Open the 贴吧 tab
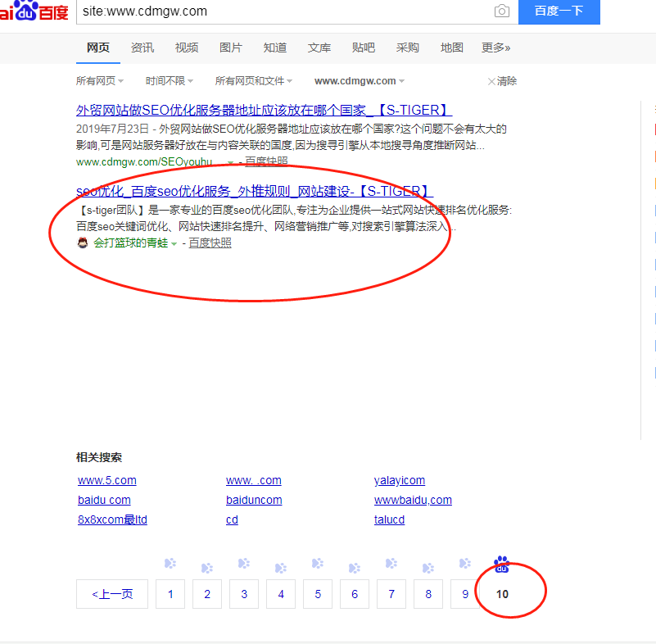 pos(363,48)
